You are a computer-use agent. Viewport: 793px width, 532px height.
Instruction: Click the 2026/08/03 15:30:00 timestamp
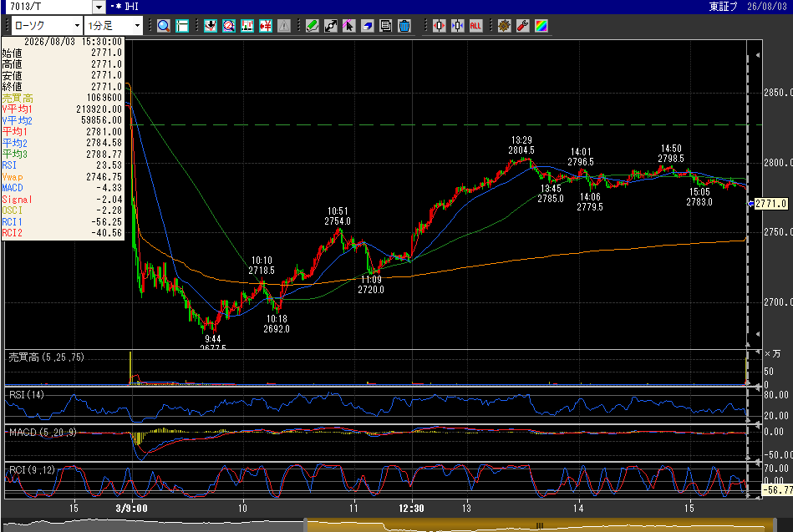coord(74,42)
